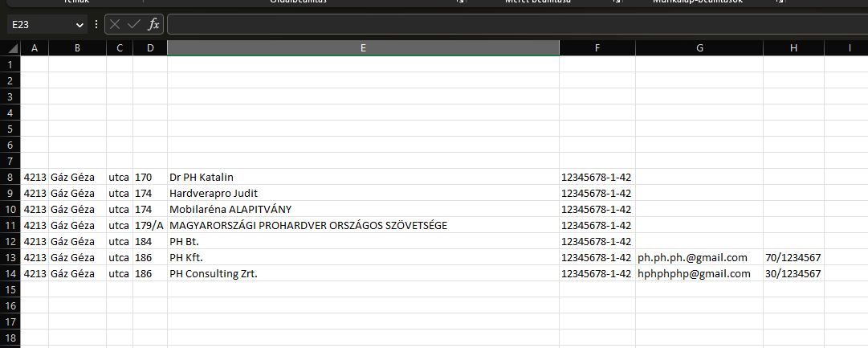868x348 pixels.
Task: Select row 10 header
Action: coord(10,210)
